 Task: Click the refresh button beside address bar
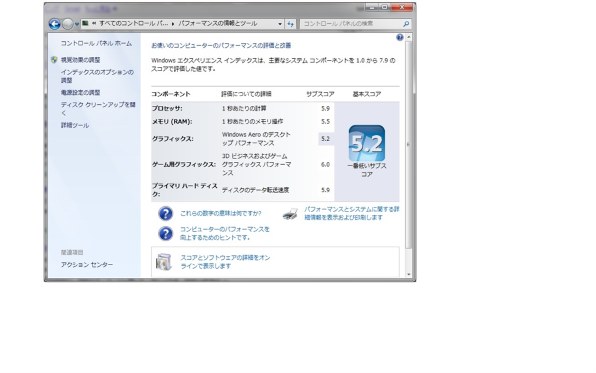tap(291, 24)
